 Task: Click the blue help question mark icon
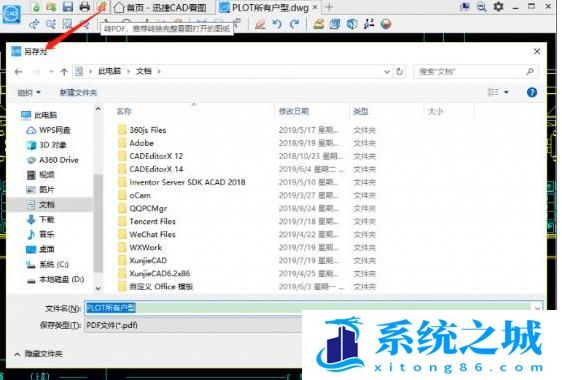[532, 92]
